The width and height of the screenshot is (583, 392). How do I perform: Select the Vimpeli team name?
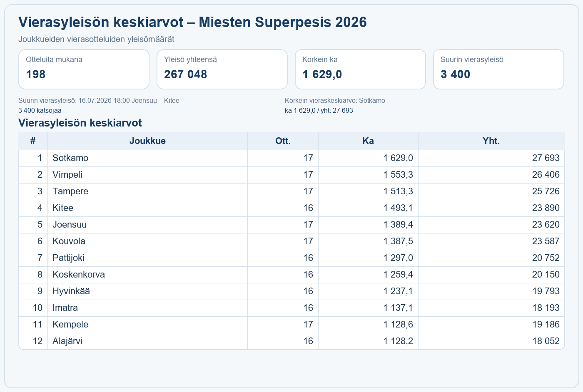(67, 175)
